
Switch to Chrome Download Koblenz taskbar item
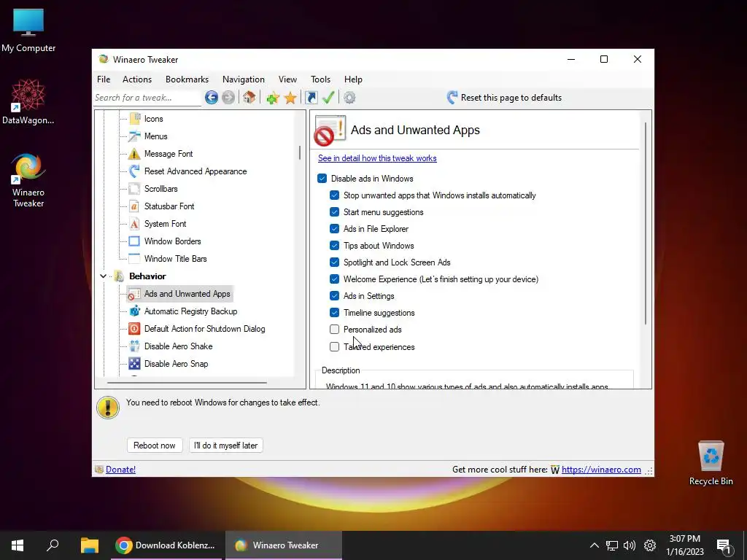tap(166, 545)
